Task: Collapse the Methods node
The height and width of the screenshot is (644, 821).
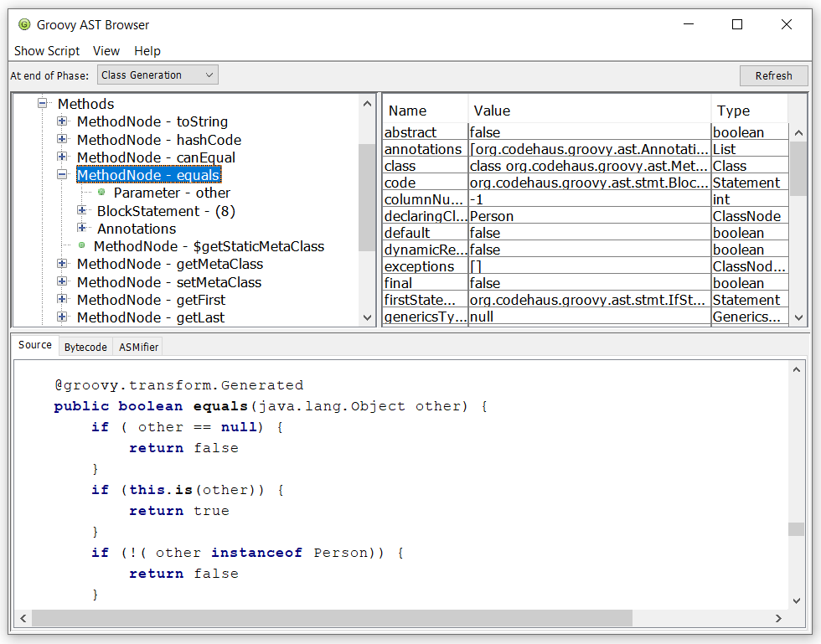Action: click(x=43, y=103)
